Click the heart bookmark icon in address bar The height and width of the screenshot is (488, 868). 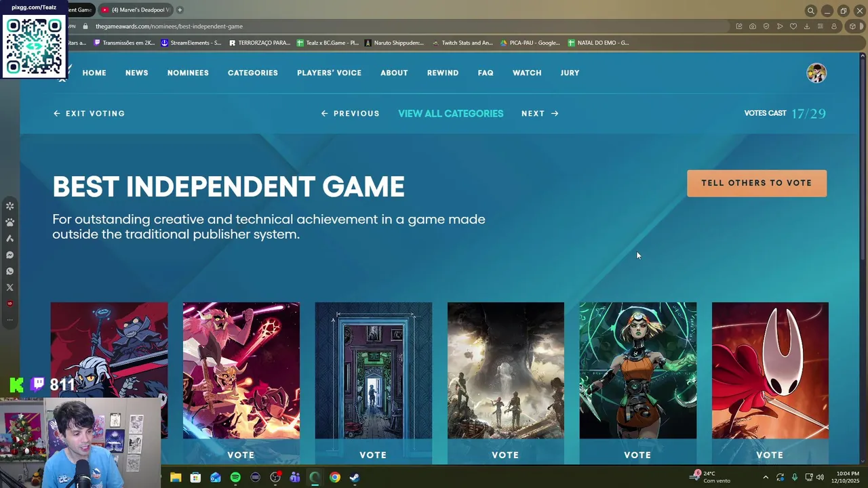(x=793, y=26)
